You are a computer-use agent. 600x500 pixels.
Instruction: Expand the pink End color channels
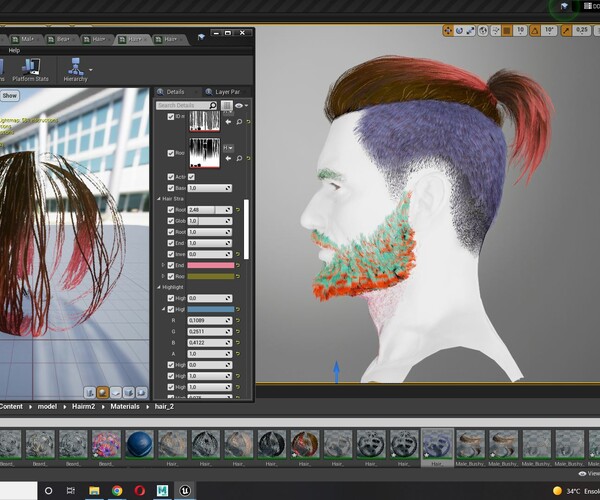163,265
